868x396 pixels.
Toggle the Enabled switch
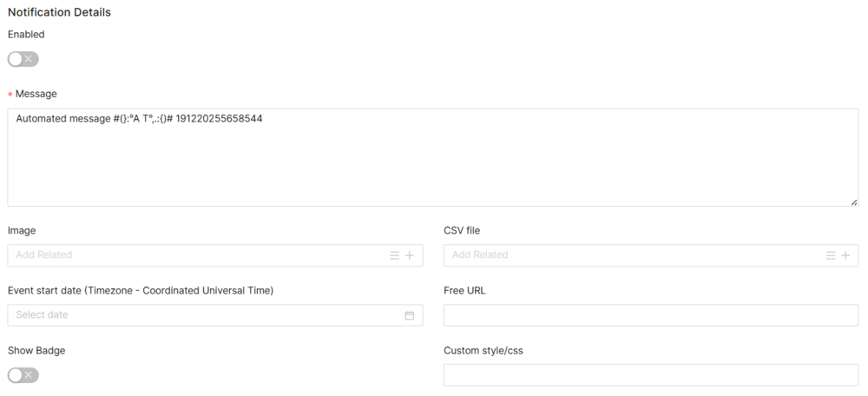pos(23,59)
